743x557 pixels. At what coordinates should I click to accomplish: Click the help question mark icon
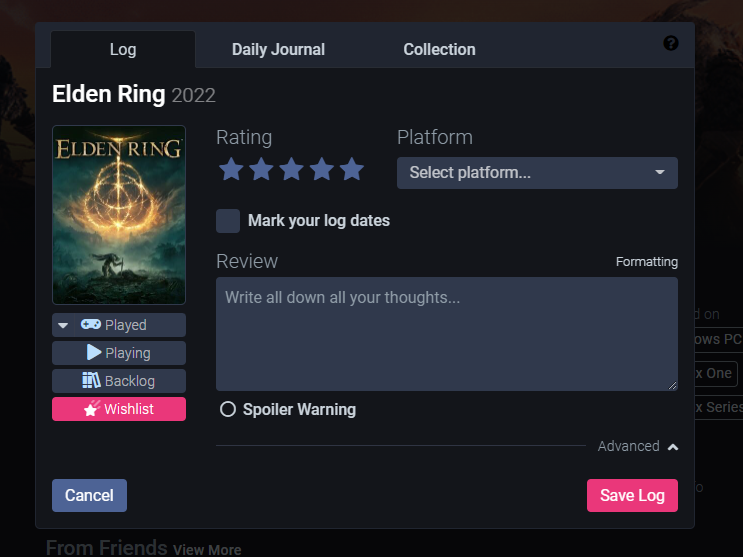tap(671, 44)
